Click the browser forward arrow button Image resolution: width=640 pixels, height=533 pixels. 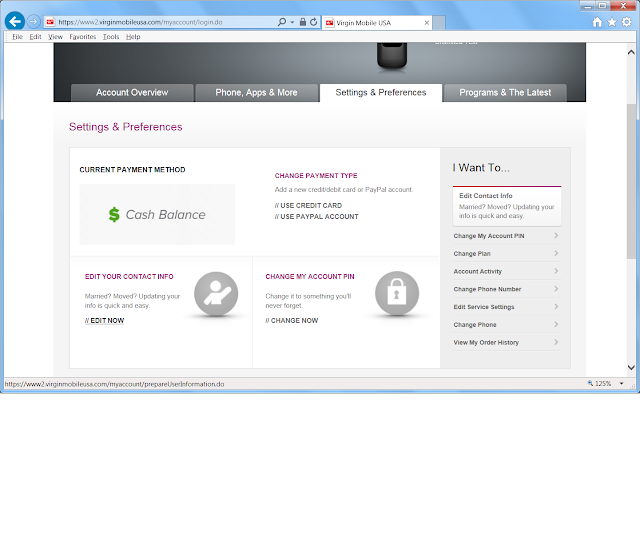(x=34, y=21)
